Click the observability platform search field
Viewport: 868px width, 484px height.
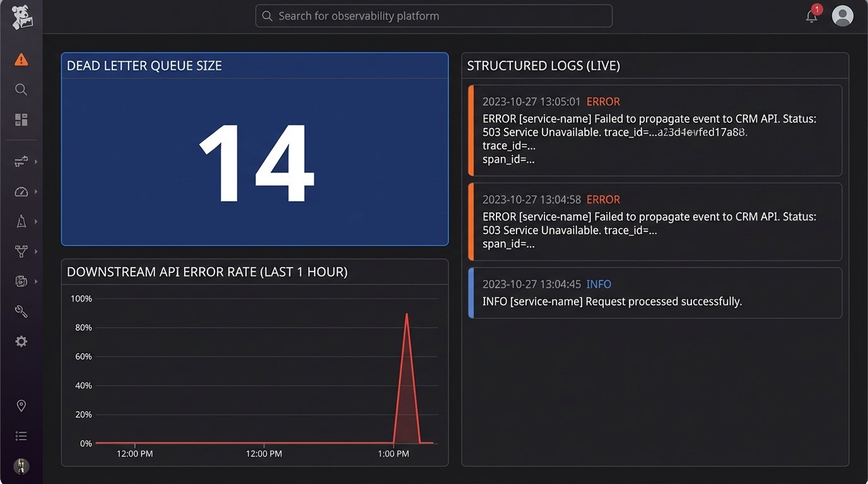[433, 16]
